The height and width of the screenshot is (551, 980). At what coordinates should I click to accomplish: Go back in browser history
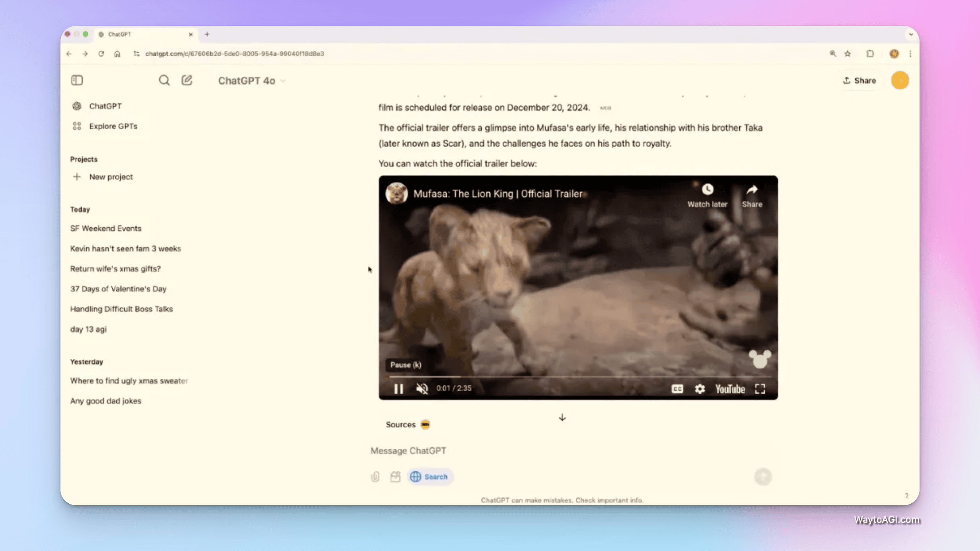coord(69,54)
